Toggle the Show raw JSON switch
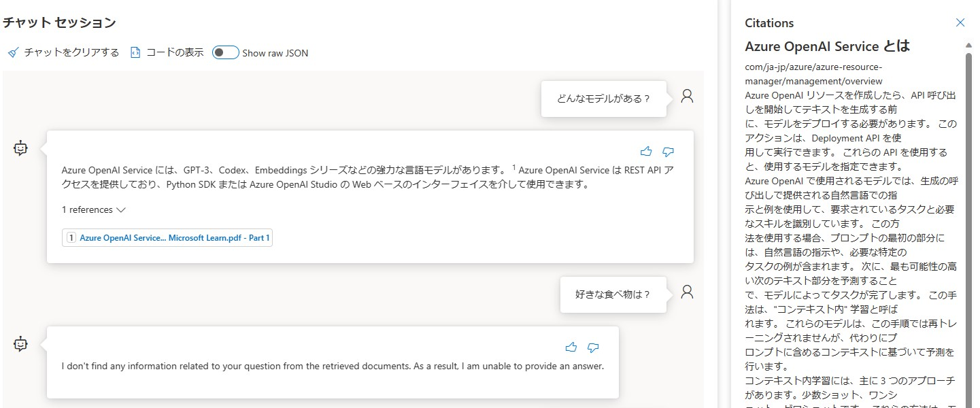Viewport: 980px width, 408px height. tap(225, 53)
